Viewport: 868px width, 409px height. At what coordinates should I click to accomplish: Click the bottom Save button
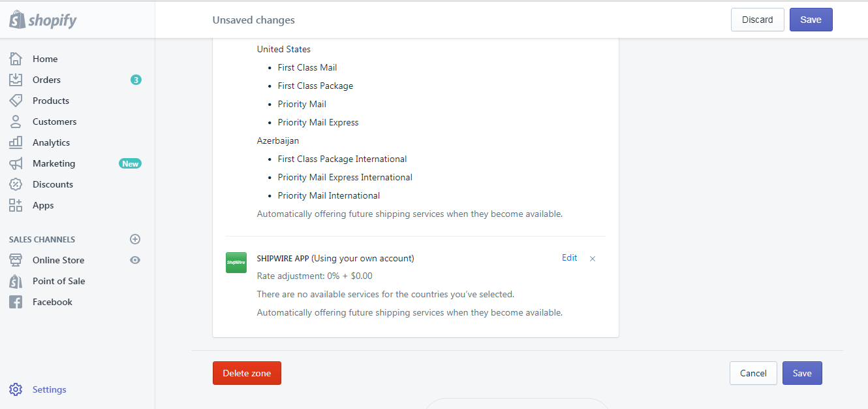[x=802, y=373]
